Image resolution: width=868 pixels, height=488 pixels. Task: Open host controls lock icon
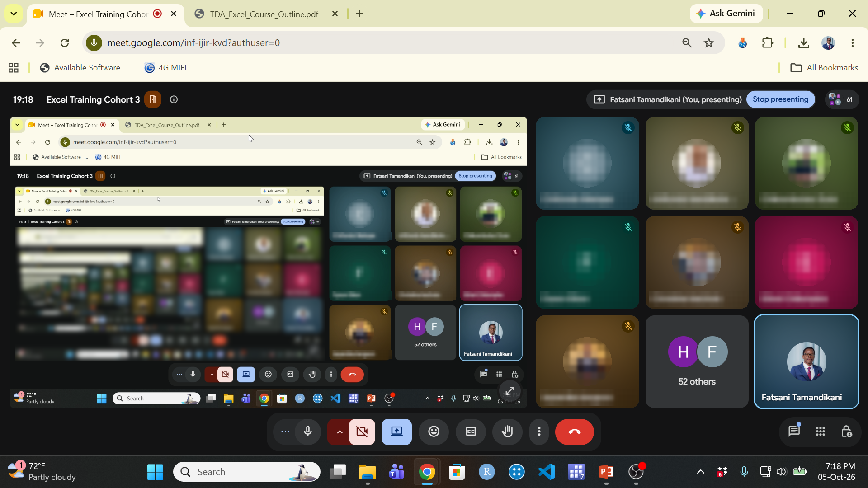(x=847, y=432)
